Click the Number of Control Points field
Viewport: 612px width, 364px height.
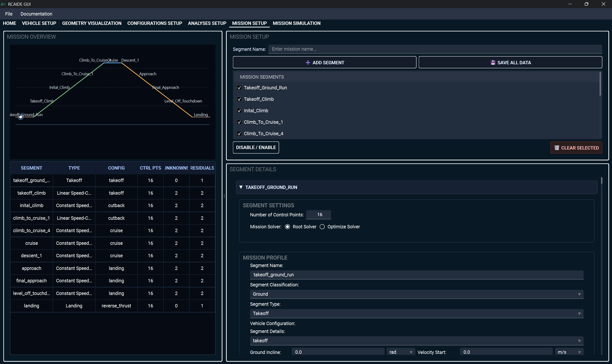click(x=319, y=215)
